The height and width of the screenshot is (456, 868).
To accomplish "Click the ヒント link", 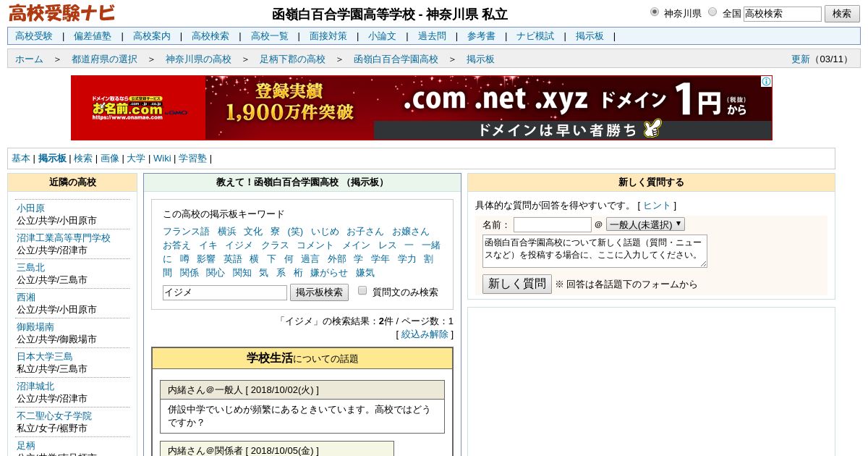I will click(657, 206).
